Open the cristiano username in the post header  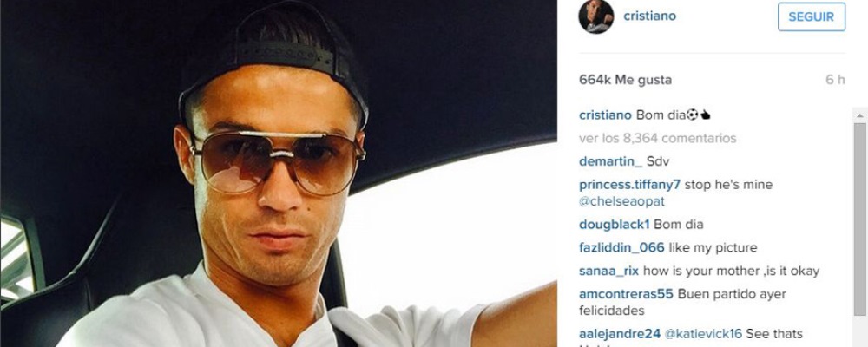tap(650, 16)
